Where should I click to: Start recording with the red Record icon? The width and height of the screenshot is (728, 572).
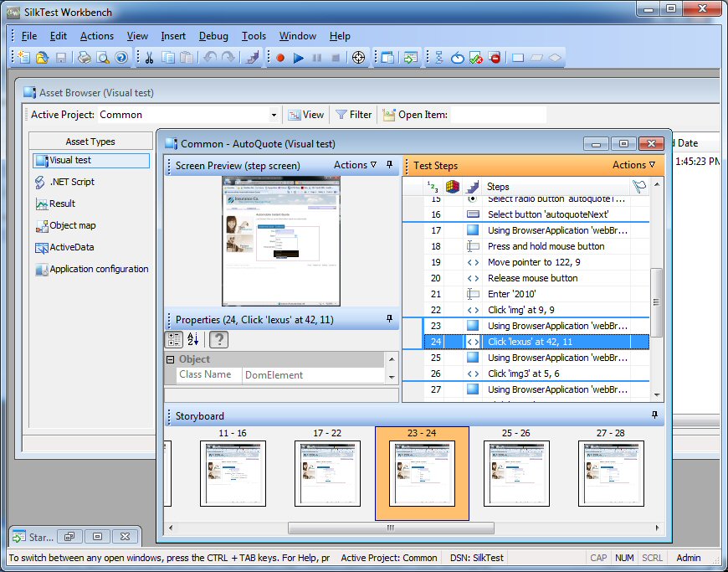click(x=281, y=57)
